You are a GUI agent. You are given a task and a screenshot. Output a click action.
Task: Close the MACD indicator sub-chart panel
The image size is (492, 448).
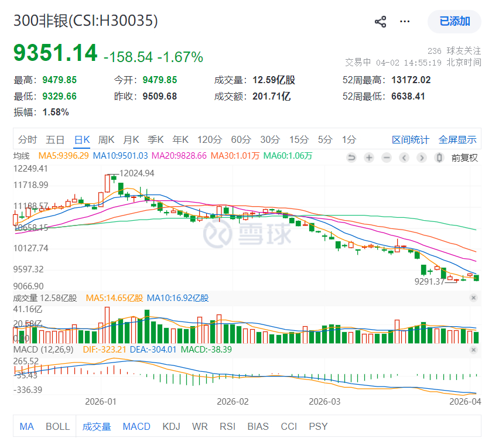(473, 350)
